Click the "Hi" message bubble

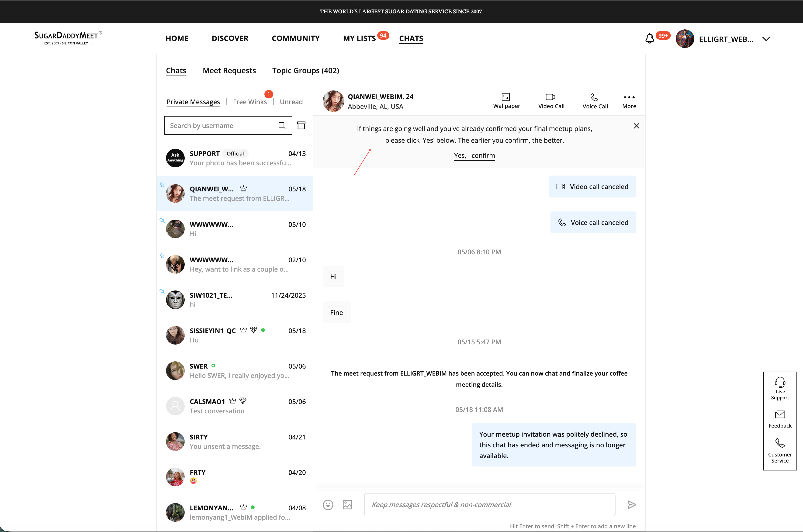pos(333,276)
